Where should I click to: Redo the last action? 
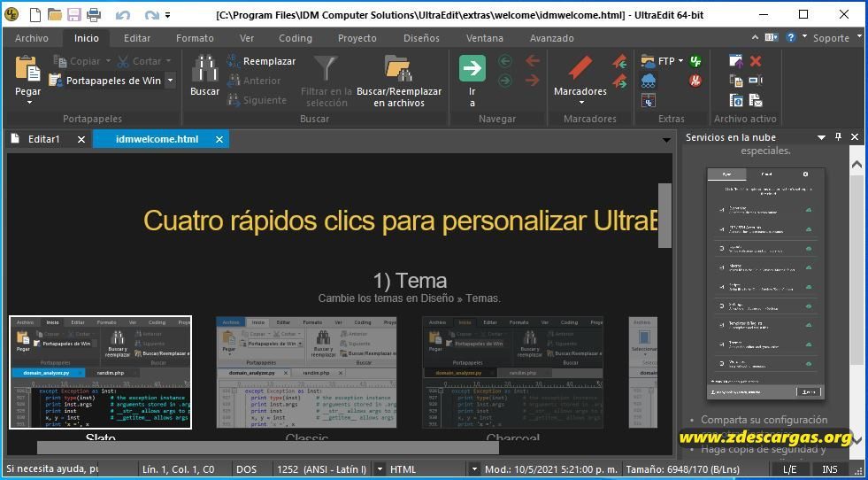pos(151,16)
